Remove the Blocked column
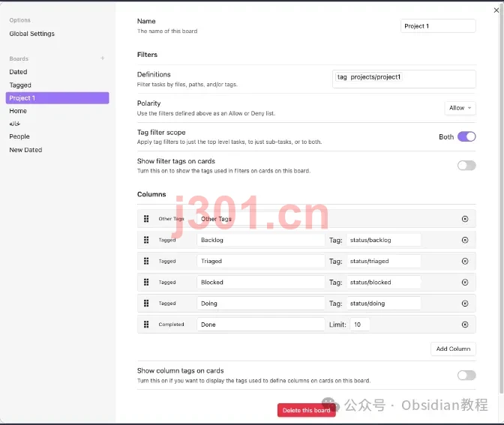Image resolution: width=504 pixels, height=425 pixels. (465, 282)
